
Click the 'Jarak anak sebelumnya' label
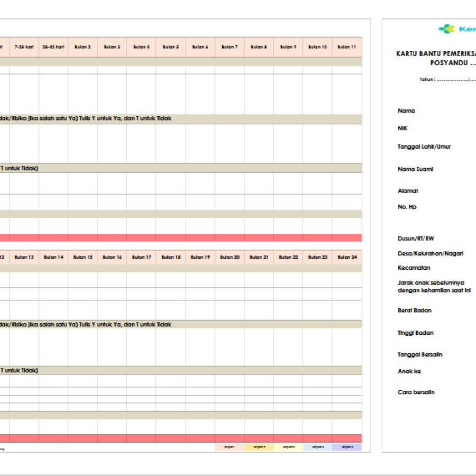431,283
